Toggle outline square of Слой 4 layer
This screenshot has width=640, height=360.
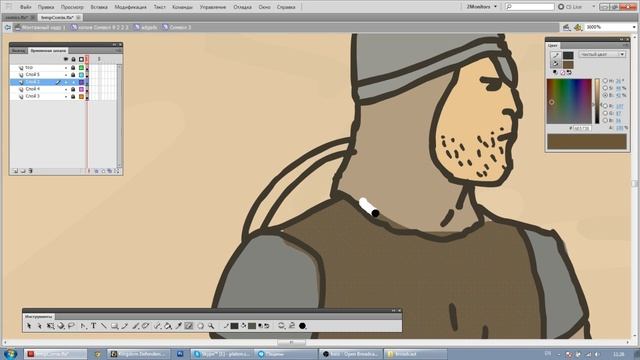pyautogui.click(x=81, y=89)
